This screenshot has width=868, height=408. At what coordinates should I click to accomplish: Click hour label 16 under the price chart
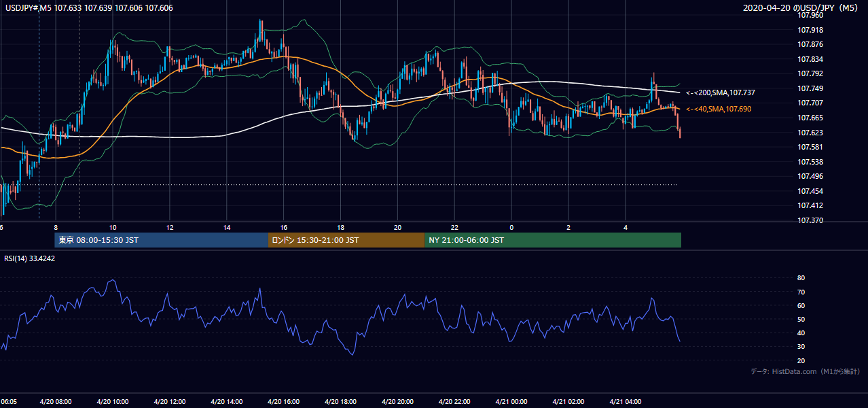(x=284, y=227)
